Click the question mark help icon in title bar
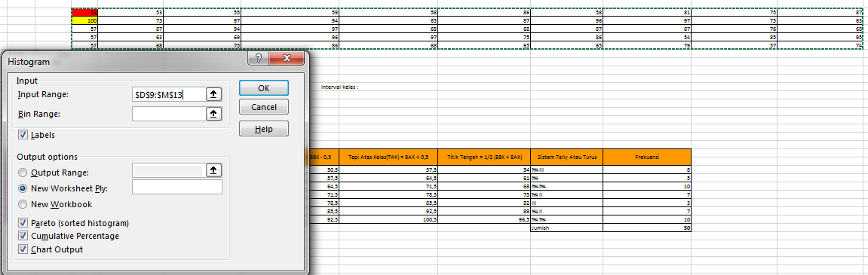The width and height of the screenshot is (868, 275). pyautogui.click(x=259, y=60)
